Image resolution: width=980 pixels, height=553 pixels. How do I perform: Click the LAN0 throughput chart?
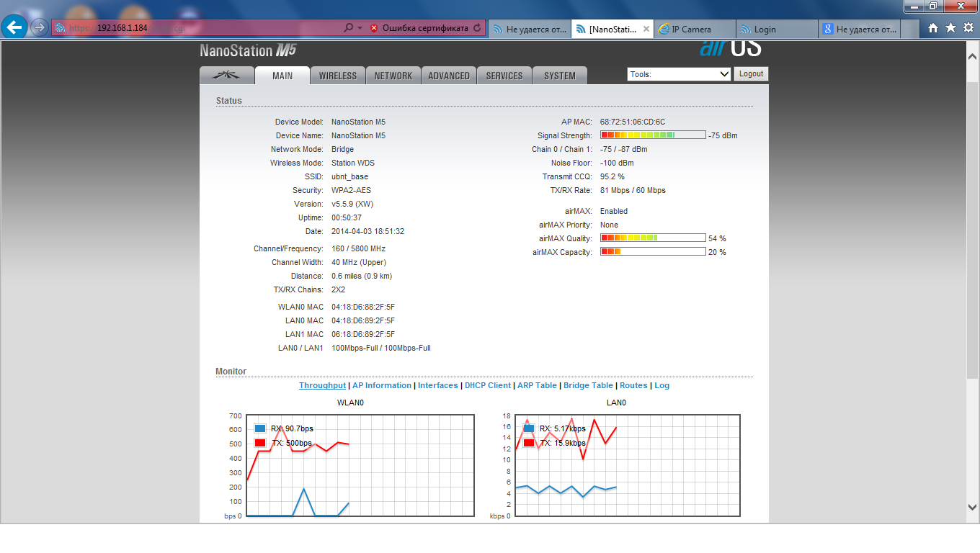(628, 465)
